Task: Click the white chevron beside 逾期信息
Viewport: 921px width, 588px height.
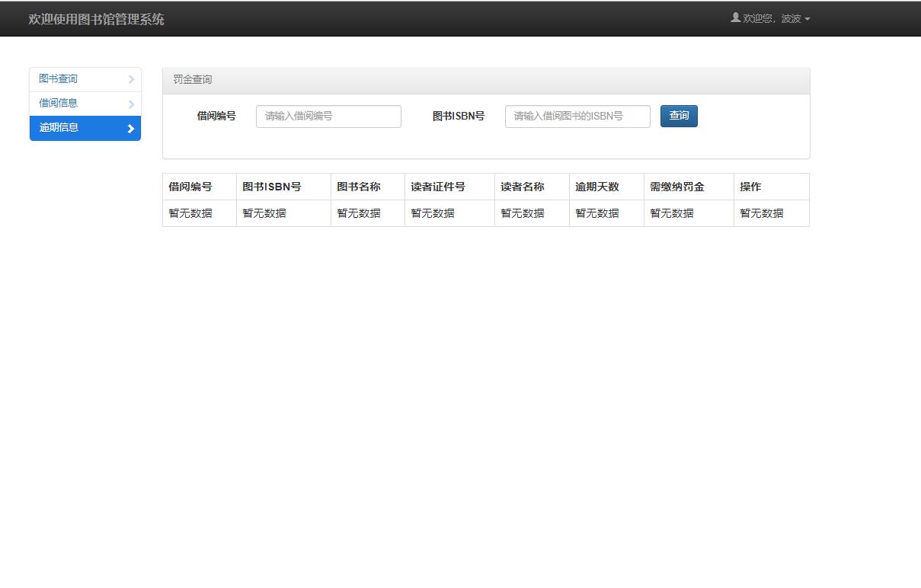Action: [131, 129]
